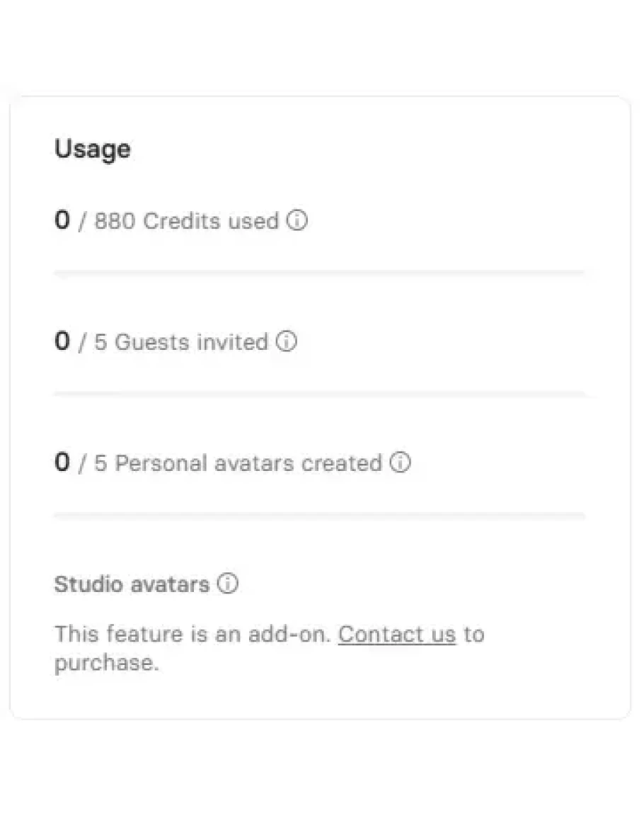Click the word 'to' after Contact us
Viewport: 644px width, 818px height.
[473, 634]
